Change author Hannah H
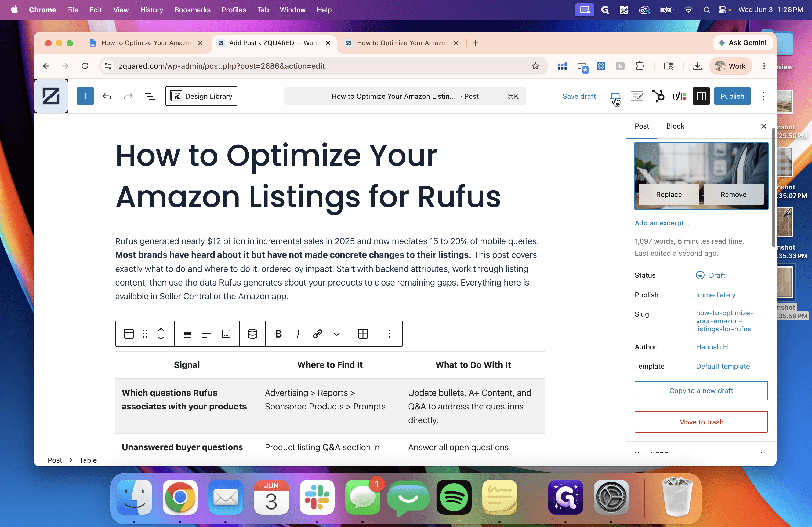The height and width of the screenshot is (527, 812). (x=712, y=347)
